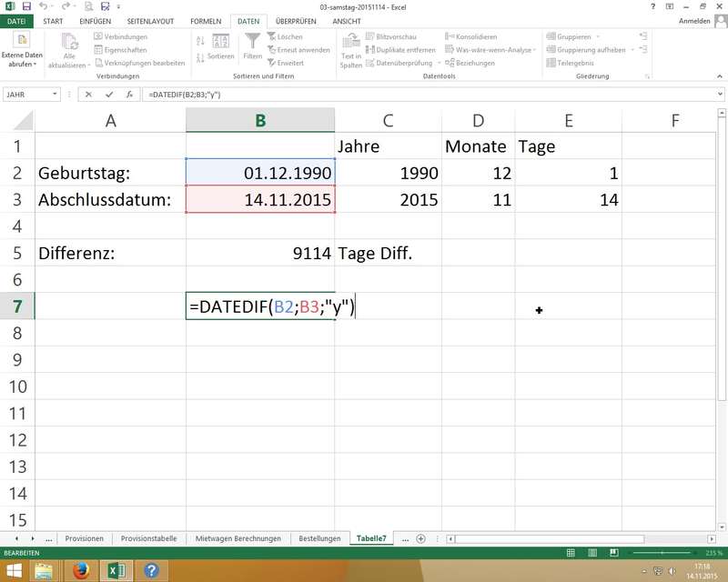The width and height of the screenshot is (728, 582).
Task: Open Firefox from the taskbar
Action: click(x=80, y=571)
